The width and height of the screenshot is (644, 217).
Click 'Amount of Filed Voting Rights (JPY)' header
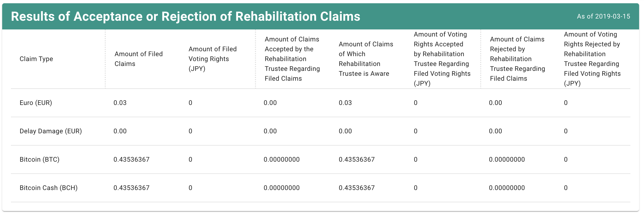point(213,59)
